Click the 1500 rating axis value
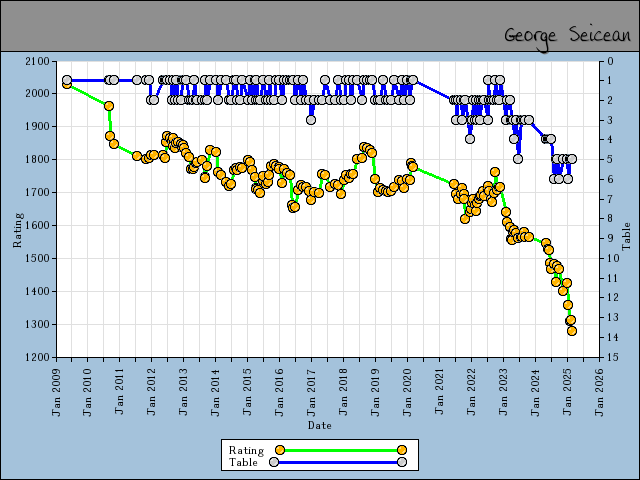The image size is (640, 480). tap(37, 258)
